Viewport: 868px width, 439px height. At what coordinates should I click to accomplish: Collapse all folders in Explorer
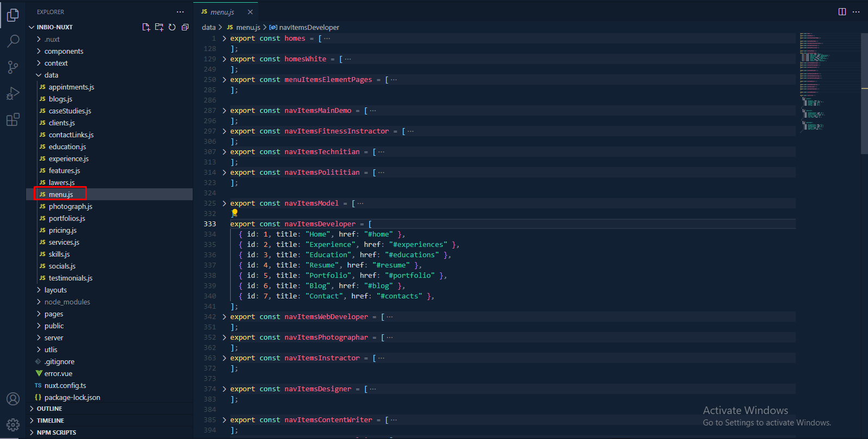(185, 27)
